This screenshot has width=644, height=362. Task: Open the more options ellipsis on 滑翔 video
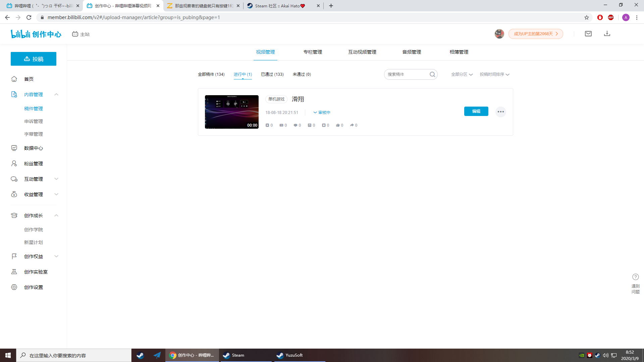coord(501,112)
